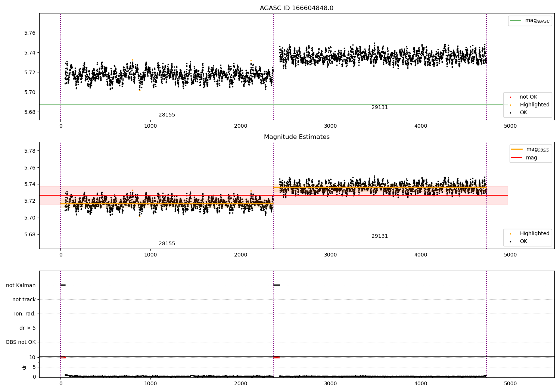The image size is (560, 392).
Task: Click the red dr points after the first dotted line
Action: 63,358
